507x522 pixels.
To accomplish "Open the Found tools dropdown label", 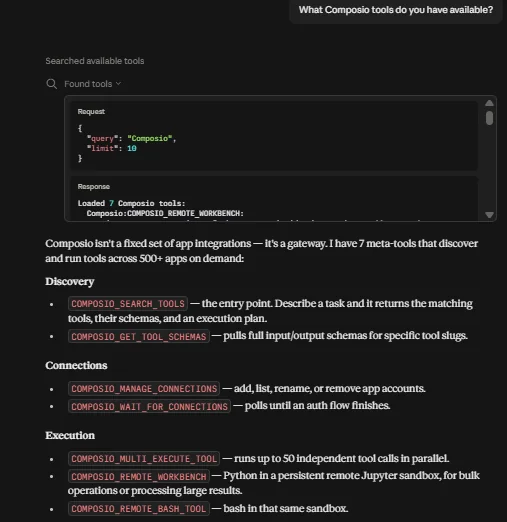I will [88, 84].
